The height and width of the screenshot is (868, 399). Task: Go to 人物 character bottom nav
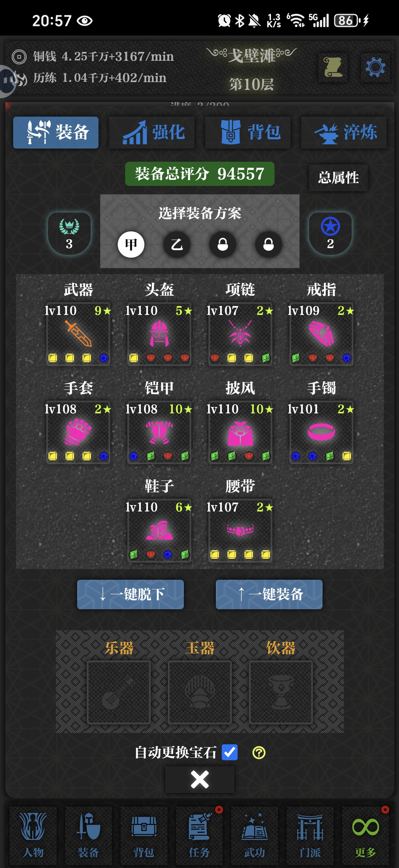[33, 835]
